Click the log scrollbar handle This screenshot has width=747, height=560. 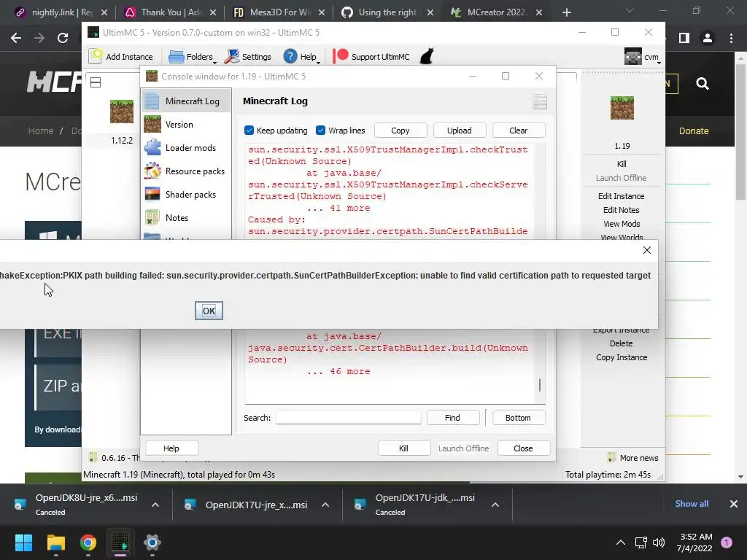(540, 385)
